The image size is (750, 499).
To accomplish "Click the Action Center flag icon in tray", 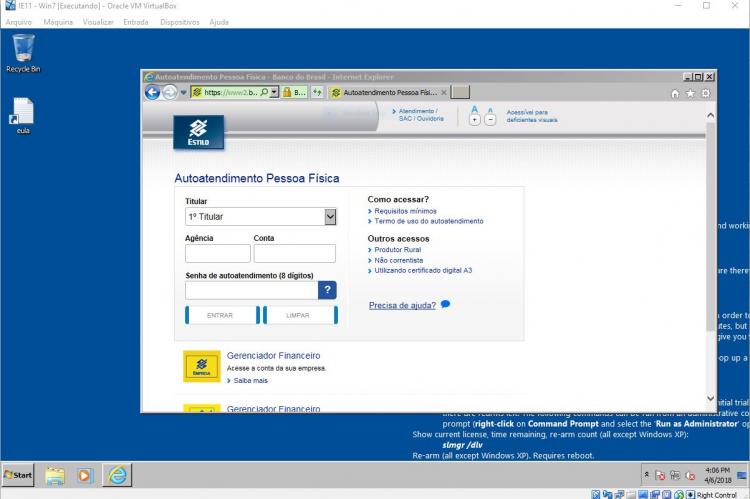I will click(660, 476).
